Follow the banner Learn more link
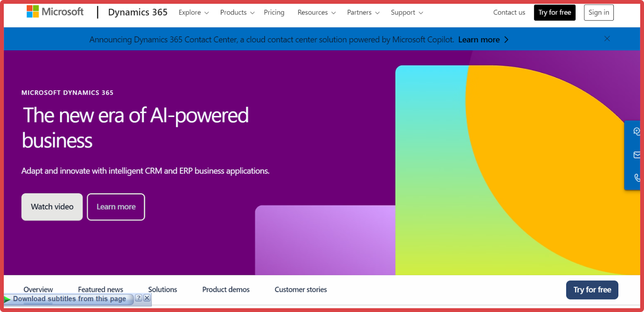Image resolution: width=644 pixels, height=312 pixels. 483,39
